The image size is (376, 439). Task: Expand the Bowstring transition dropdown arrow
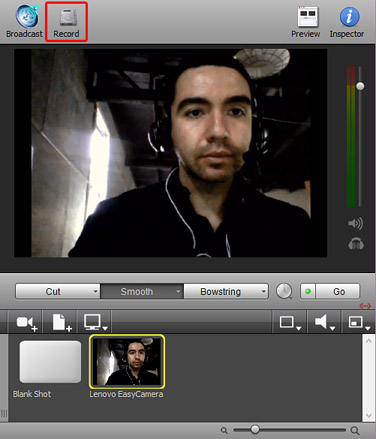tap(264, 292)
